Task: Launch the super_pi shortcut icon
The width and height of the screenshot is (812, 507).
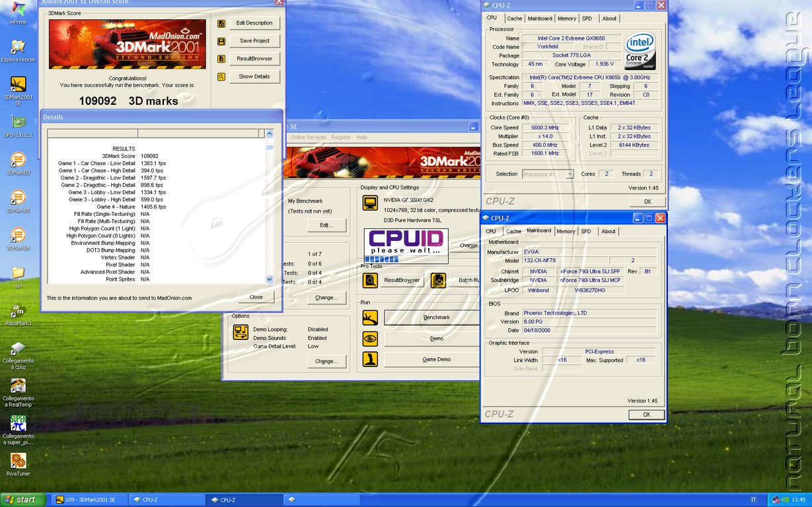Action: (x=18, y=430)
